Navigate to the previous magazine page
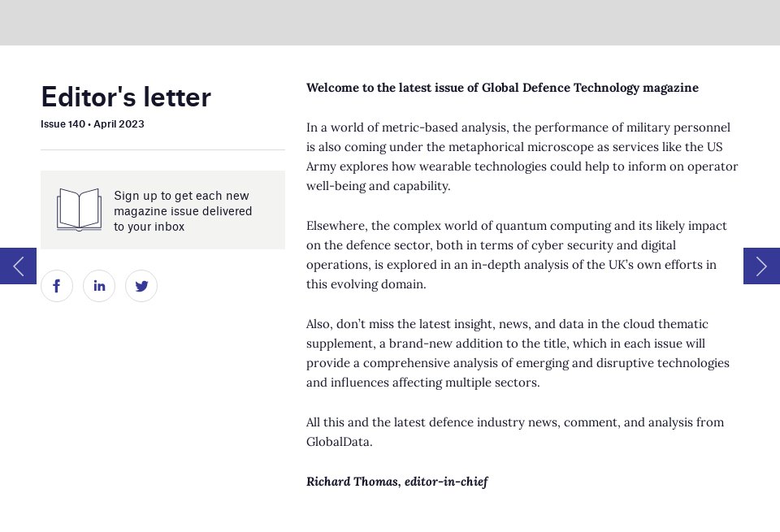This screenshot has height=532, width=780. click(x=17, y=266)
